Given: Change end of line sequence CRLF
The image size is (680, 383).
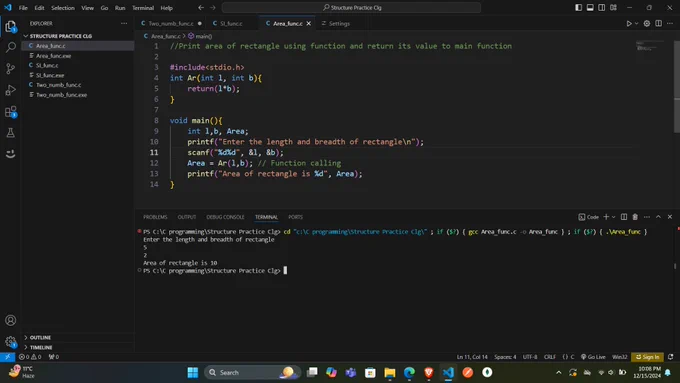Looking at the screenshot, I should (x=550, y=357).
